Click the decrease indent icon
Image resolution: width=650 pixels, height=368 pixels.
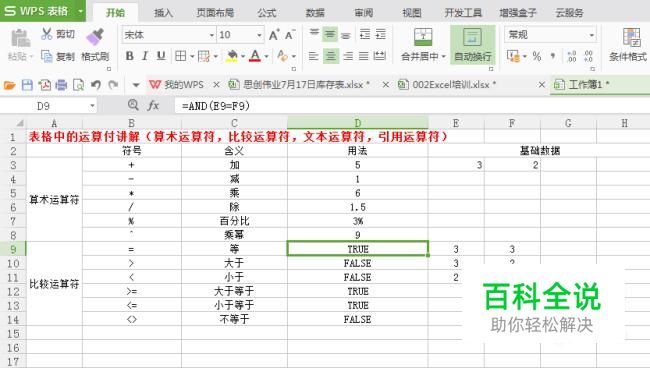pos(365,34)
